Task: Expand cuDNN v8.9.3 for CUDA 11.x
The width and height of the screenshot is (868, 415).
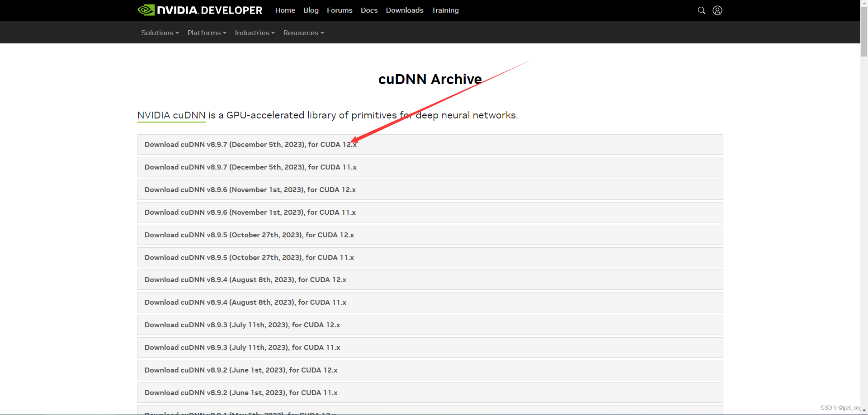Action: [x=430, y=348]
